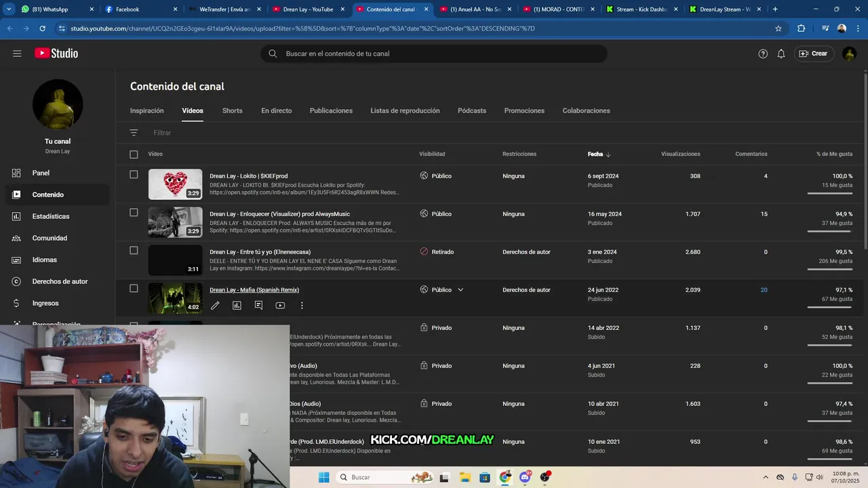This screenshot has width=868, height=488.
Task: Click the taskbar Buscar search box
Action: [385, 477]
